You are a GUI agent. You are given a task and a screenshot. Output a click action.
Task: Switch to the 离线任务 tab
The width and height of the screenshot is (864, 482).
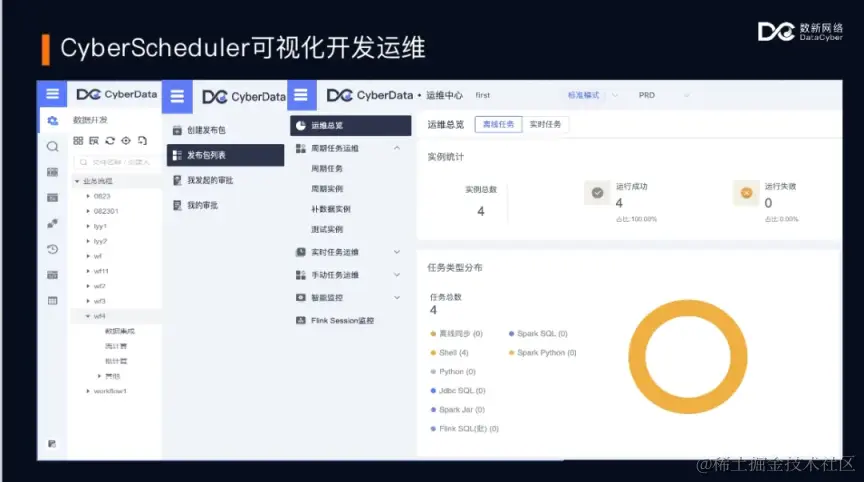(498, 124)
